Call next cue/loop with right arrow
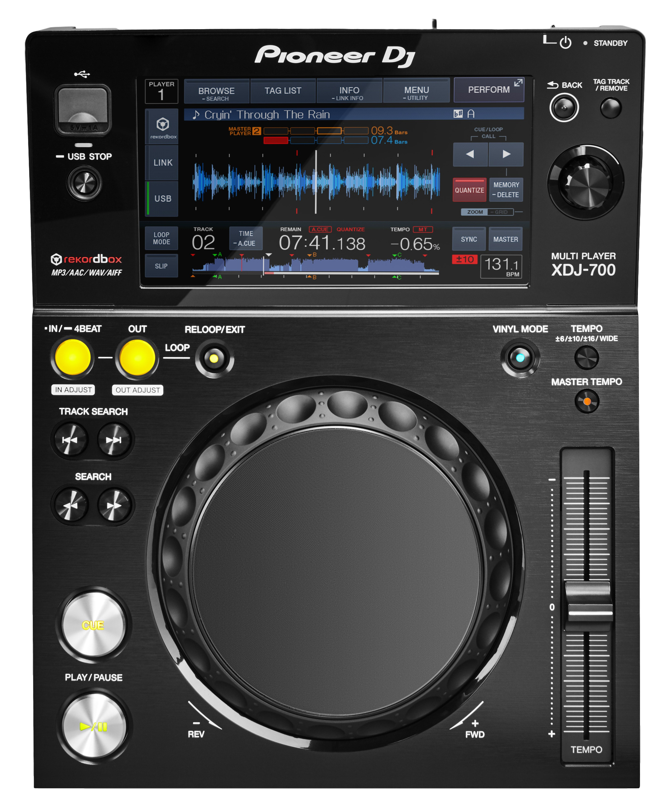The width and height of the screenshot is (667, 812). pyautogui.click(x=506, y=155)
